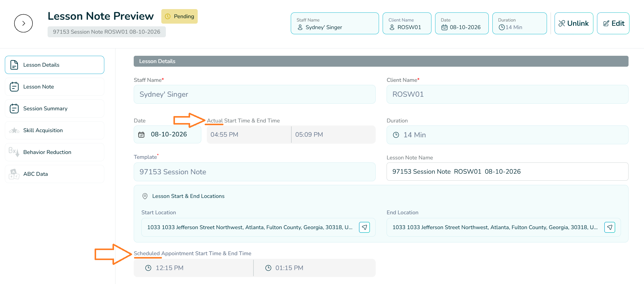Click the calendar icon in Date field
The width and height of the screenshot is (644, 284).
(141, 135)
